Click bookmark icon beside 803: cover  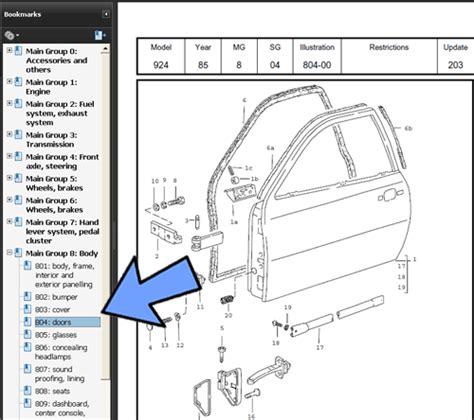[27, 309]
